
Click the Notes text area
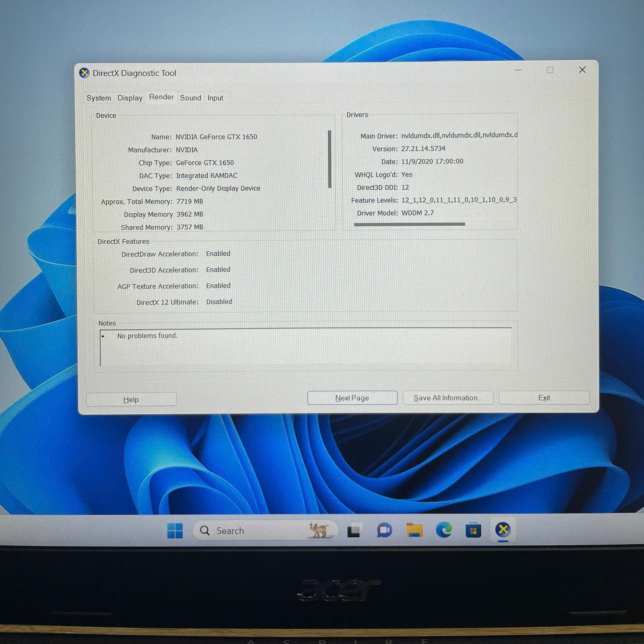coord(306,347)
